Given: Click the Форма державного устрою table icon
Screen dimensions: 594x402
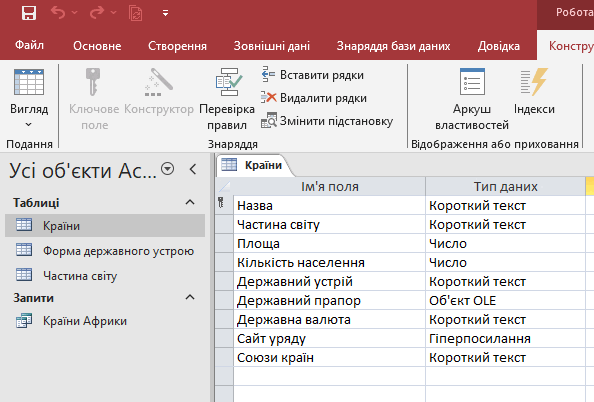Looking at the screenshot, I should coord(24,250).
